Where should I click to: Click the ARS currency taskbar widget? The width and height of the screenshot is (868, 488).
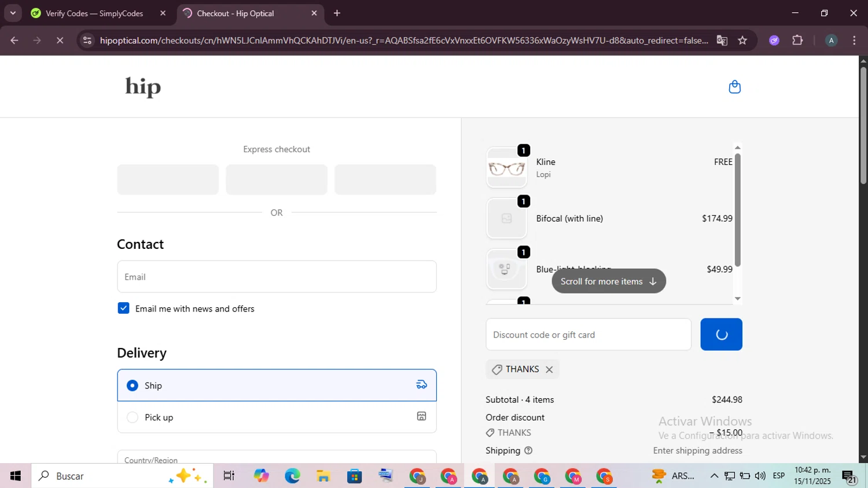[673, 476]
